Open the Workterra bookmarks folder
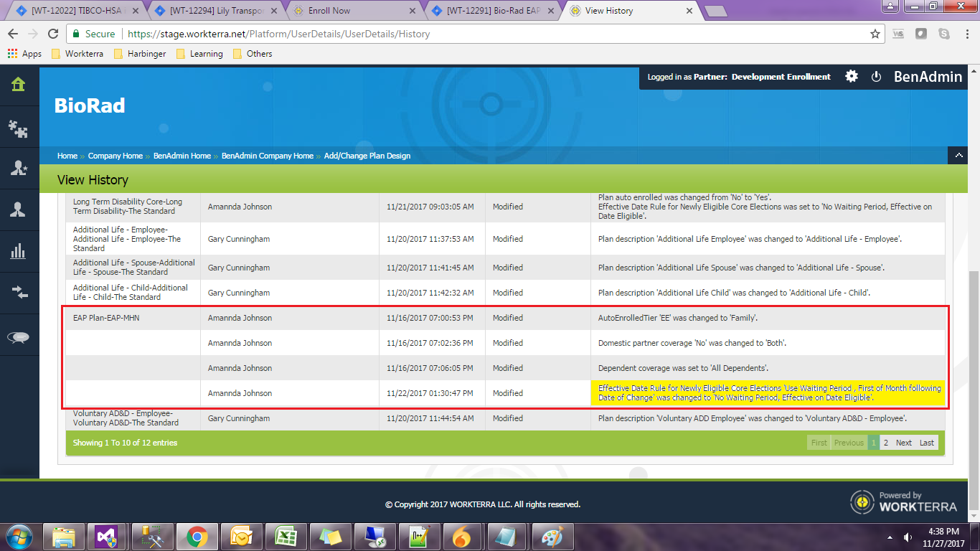This screenshot has height=551, width=980. (76, 54)
